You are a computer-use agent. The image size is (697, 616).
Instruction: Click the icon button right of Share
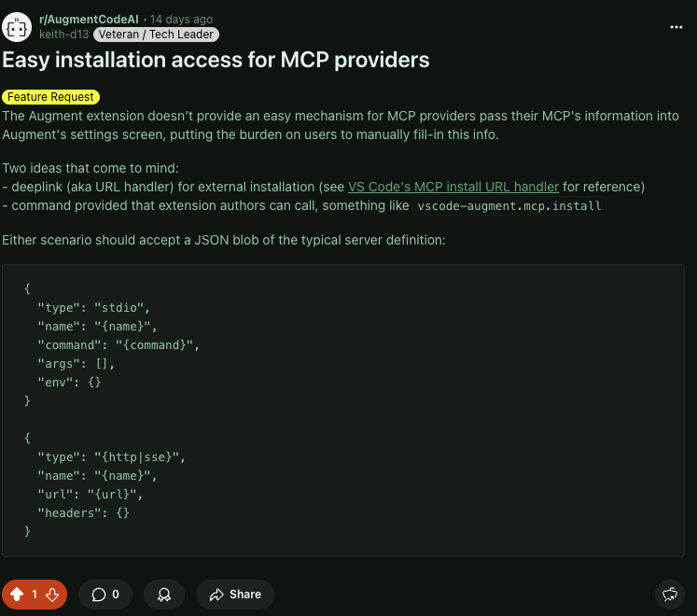(x=670, y=595)
